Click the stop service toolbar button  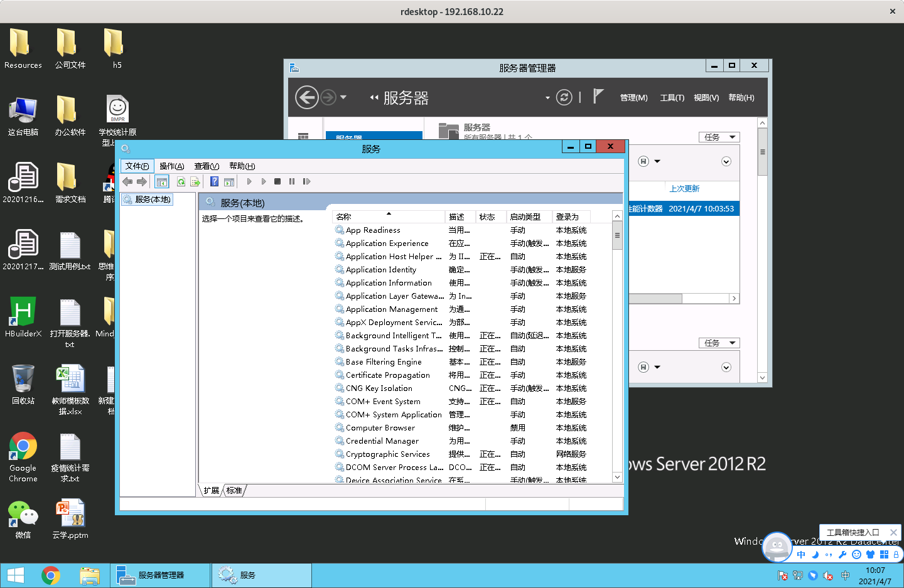pyautogui.click(x=277, y=181)
